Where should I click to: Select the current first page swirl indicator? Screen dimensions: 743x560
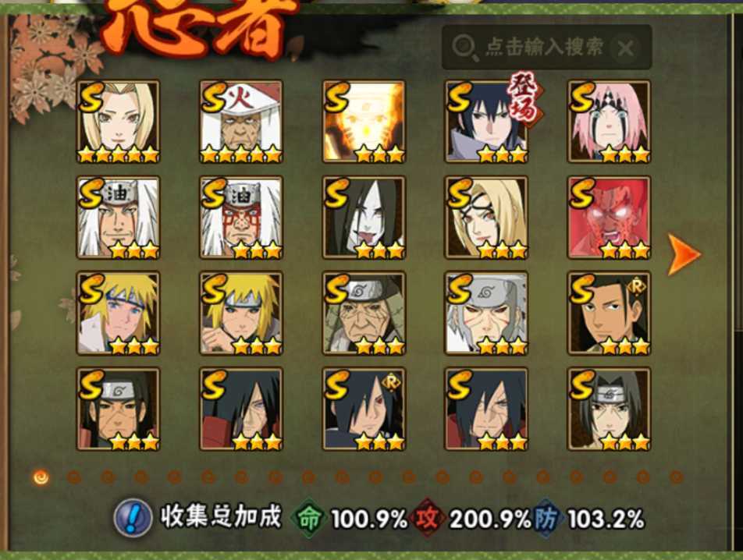41,477
